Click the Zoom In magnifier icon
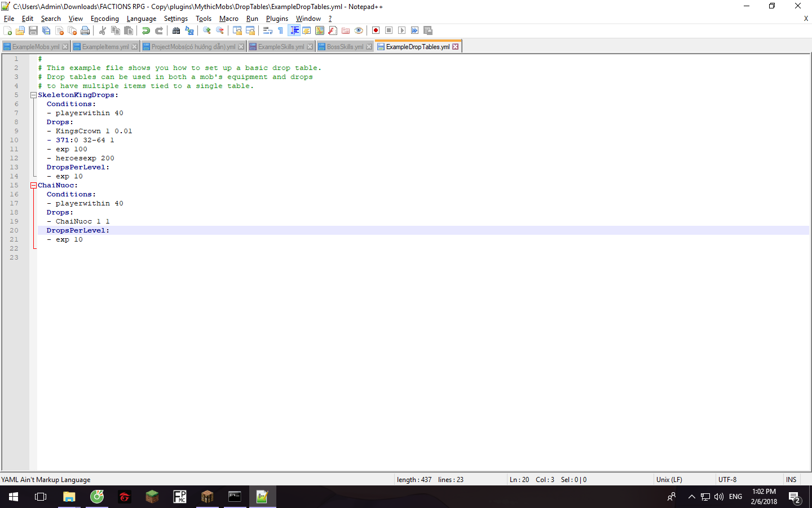The image size is (812, 508). [x=207, y=30]
